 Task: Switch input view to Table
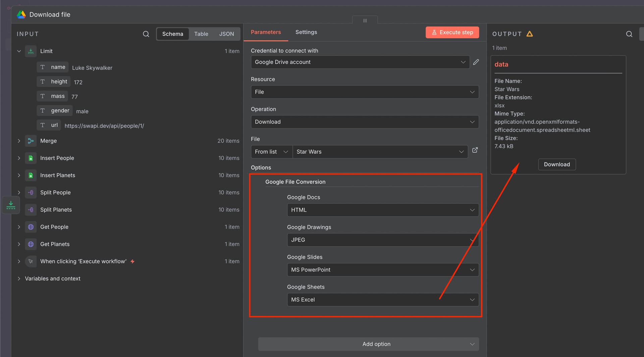(x=201, y=34)
